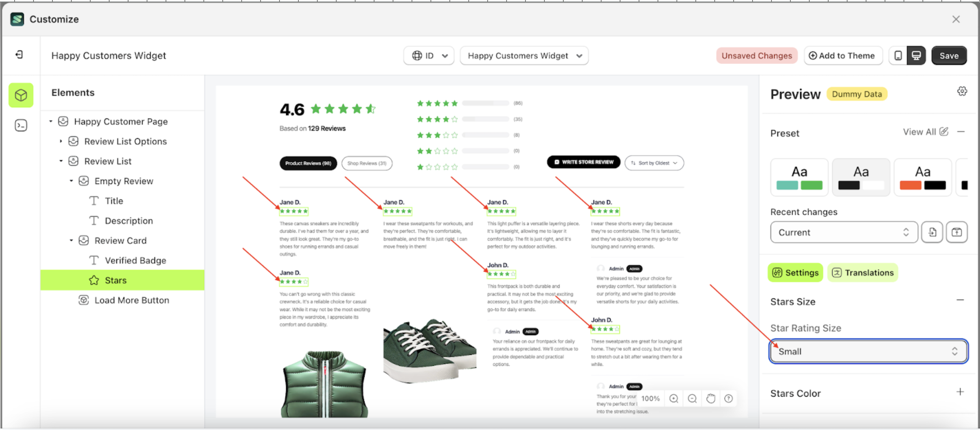Click Add to Theme button
This screenshot has width=980, height=430.
click(x=843, y=55)
